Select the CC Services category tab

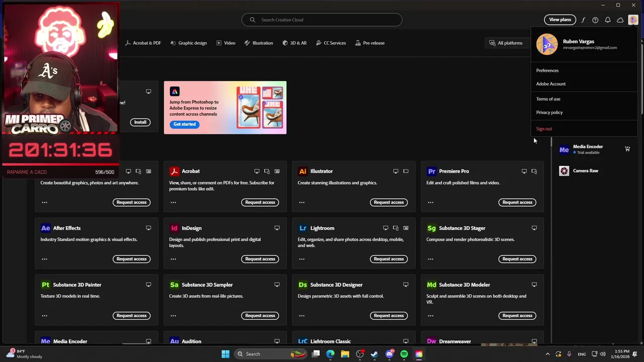pos(331,43)
